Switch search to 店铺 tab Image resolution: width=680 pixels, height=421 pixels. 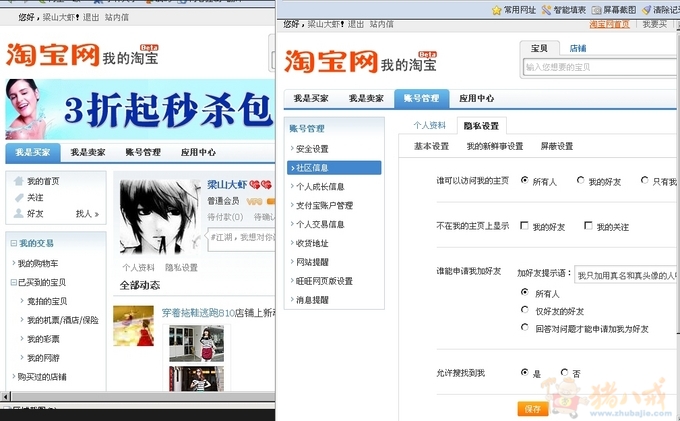(x=577, y=48)
